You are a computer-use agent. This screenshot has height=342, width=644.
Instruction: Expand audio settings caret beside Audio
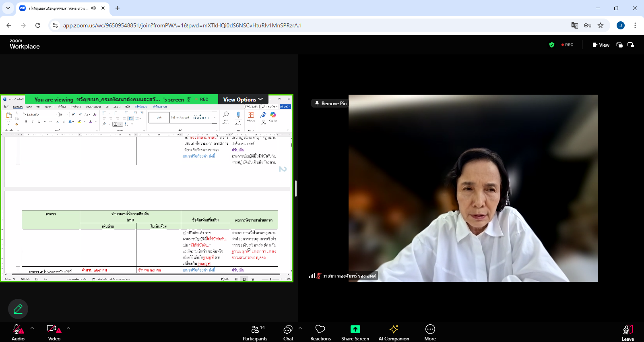pyautogui.click(x=32, y=328)
